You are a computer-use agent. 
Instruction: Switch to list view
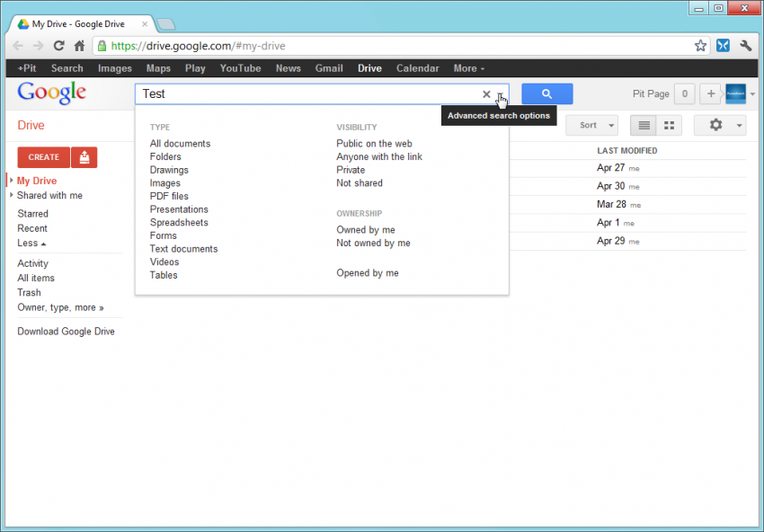[644, 126]
